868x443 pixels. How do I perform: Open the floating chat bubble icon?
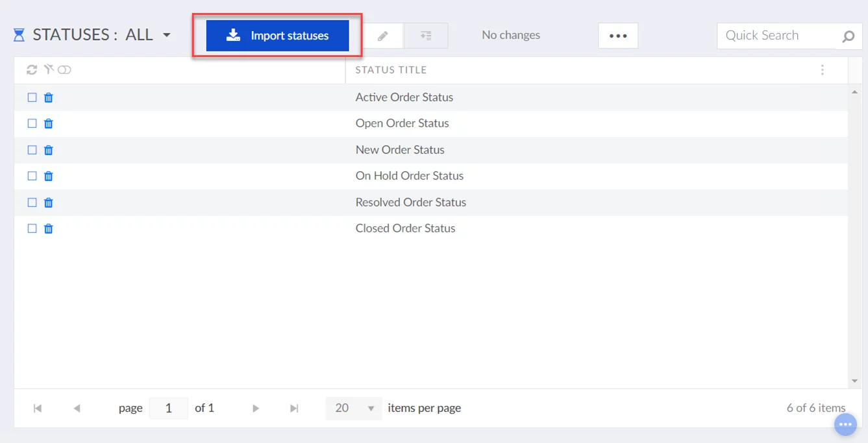point(845,425)
